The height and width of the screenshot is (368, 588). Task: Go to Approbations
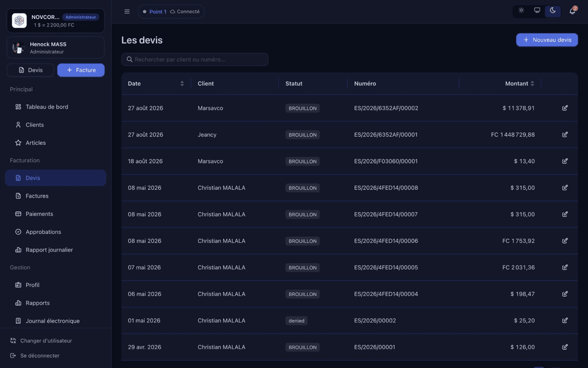point(55,232)
